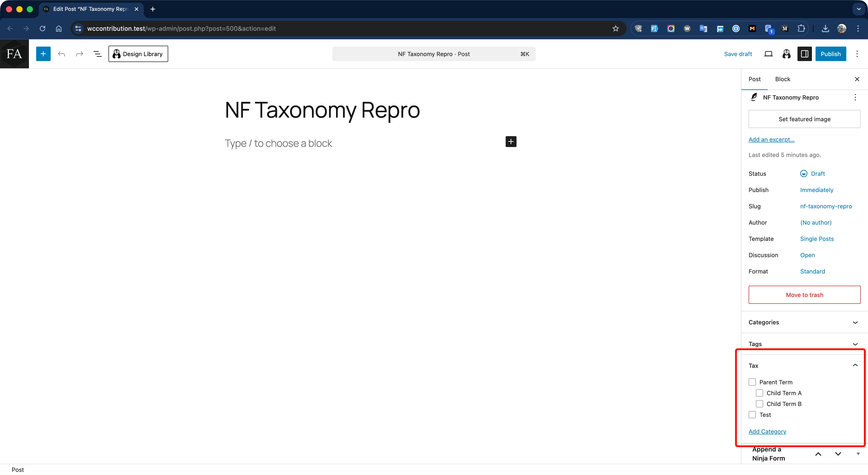This screenshot has width=868, height=475.
Task: Click the laptop preview device icon
Action: pyautogui.click(x=768, y=54)
